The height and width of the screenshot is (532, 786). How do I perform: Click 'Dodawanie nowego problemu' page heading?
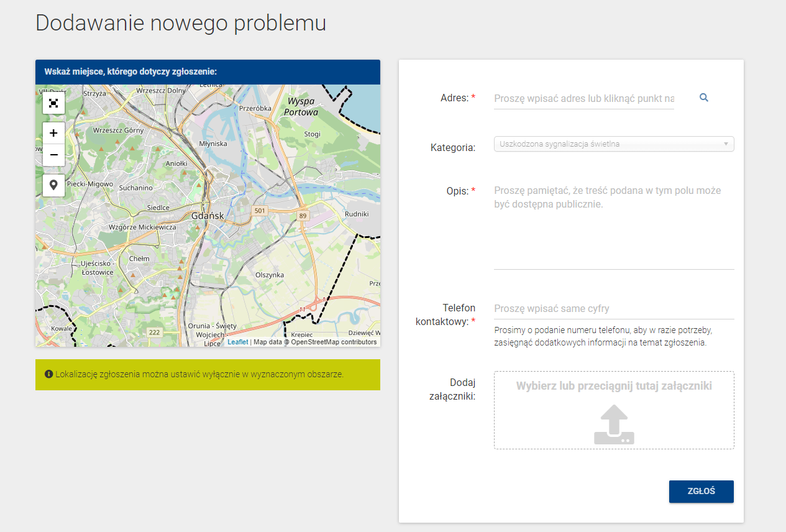coord(181,23)
